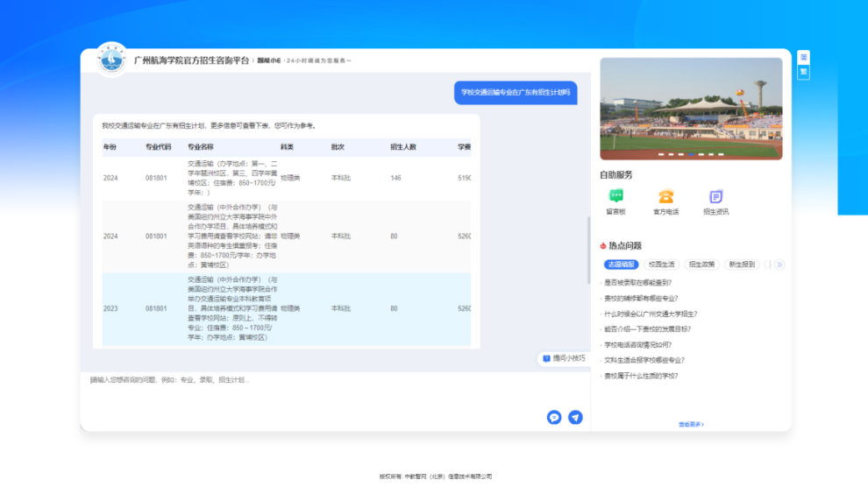The image size is (868, 487).
Task: Click the question input text field
Action: 333,392
